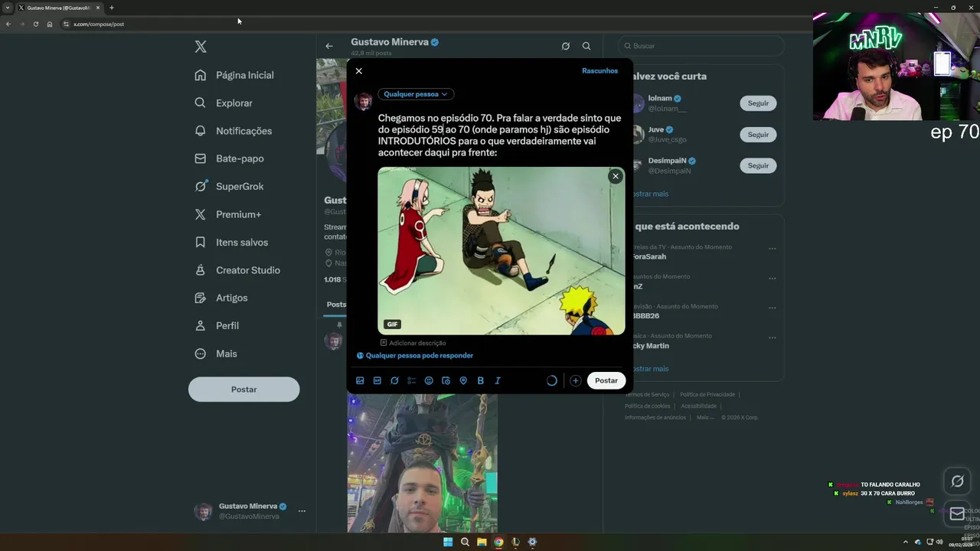Open Itens salvos bookmarks
980x551 pixels.
[231, 242]
